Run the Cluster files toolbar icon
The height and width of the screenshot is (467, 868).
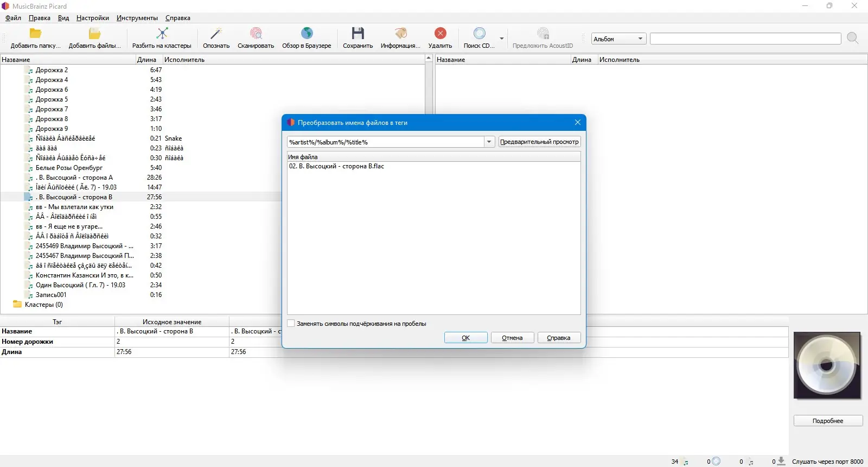(x=162, y=34)
